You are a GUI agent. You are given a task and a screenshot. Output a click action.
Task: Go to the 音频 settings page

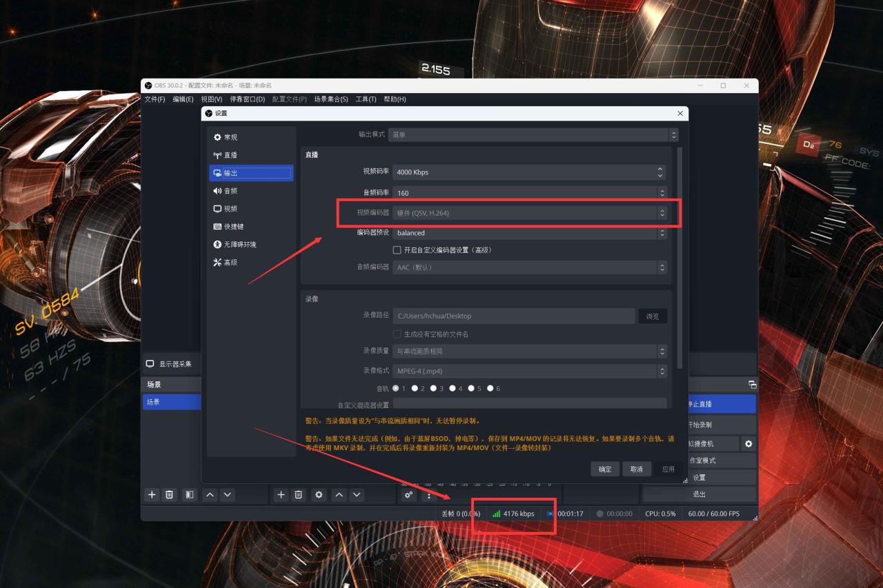coord(251,191)
